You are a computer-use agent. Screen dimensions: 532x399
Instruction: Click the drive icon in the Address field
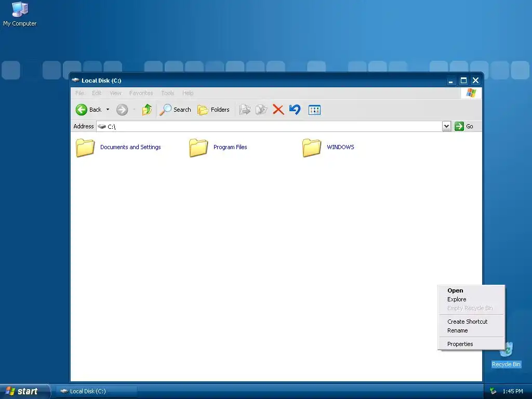click(102, 126)
